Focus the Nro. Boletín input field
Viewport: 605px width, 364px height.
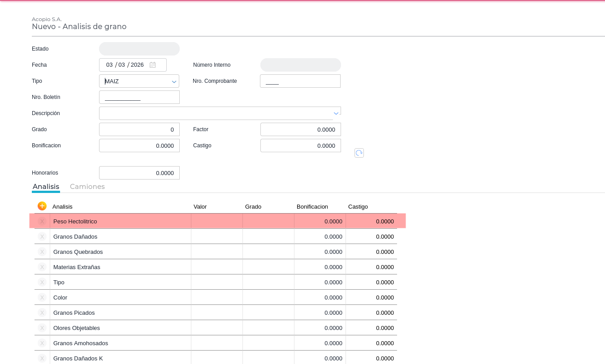pos(139,97)
